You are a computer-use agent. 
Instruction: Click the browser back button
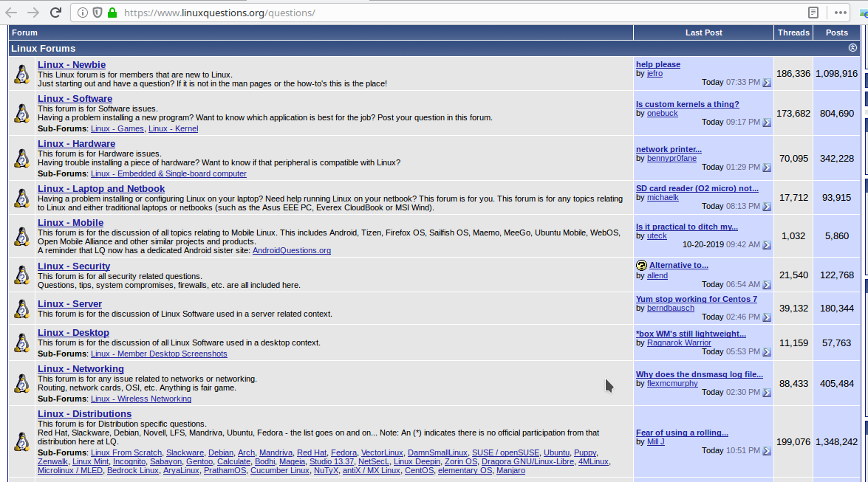tap(10, 13)
